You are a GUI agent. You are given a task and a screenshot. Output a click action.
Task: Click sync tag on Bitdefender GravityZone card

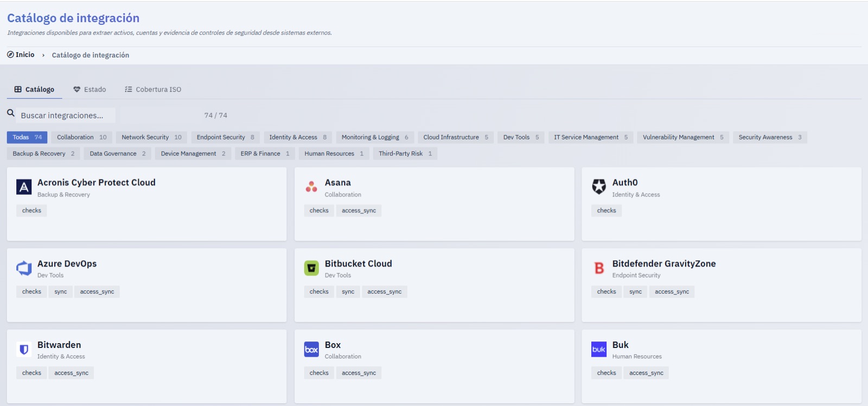pos(636,291)
